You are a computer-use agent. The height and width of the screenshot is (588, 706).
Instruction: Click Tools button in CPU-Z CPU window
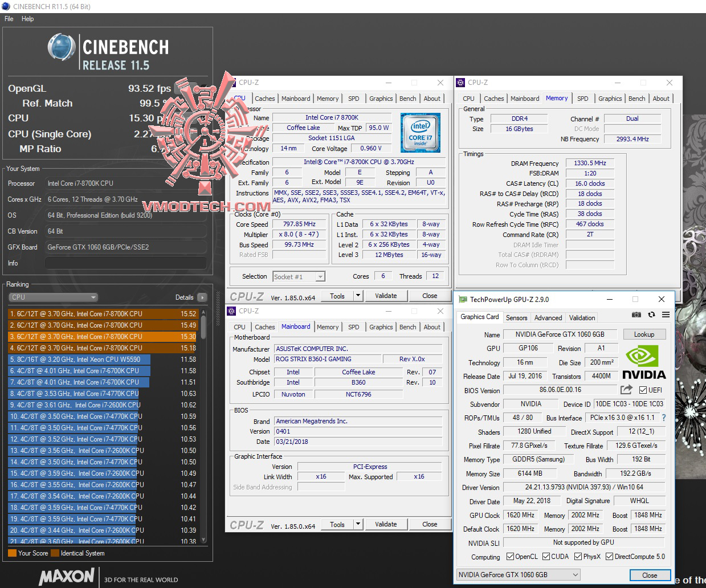tap(337, 296)
